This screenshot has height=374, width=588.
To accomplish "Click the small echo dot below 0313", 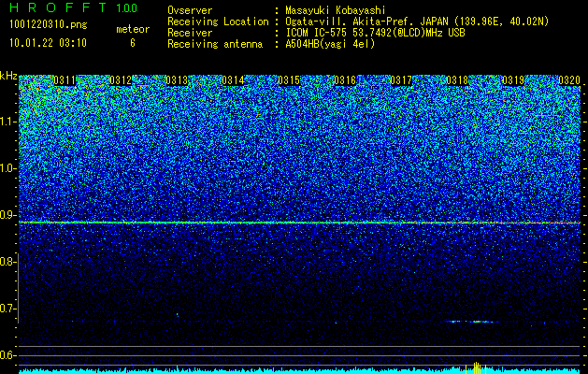I will pos(178,314).
